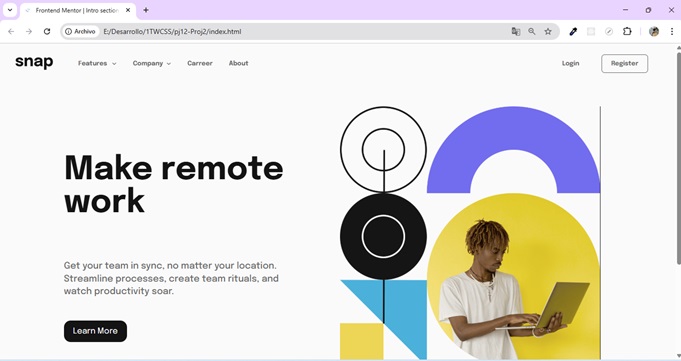Click the Learn More button
Image resolution: width=681 pixels, height=361 pixels.
pos(95,331)
